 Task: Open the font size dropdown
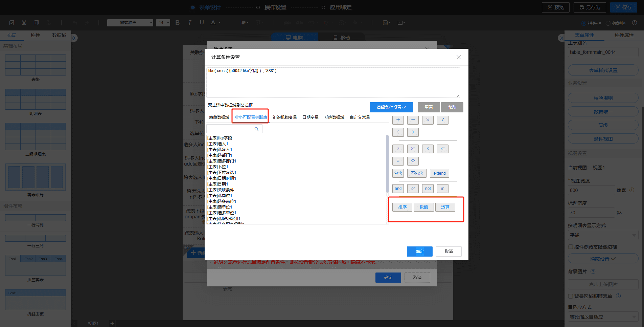pos(163,23)
